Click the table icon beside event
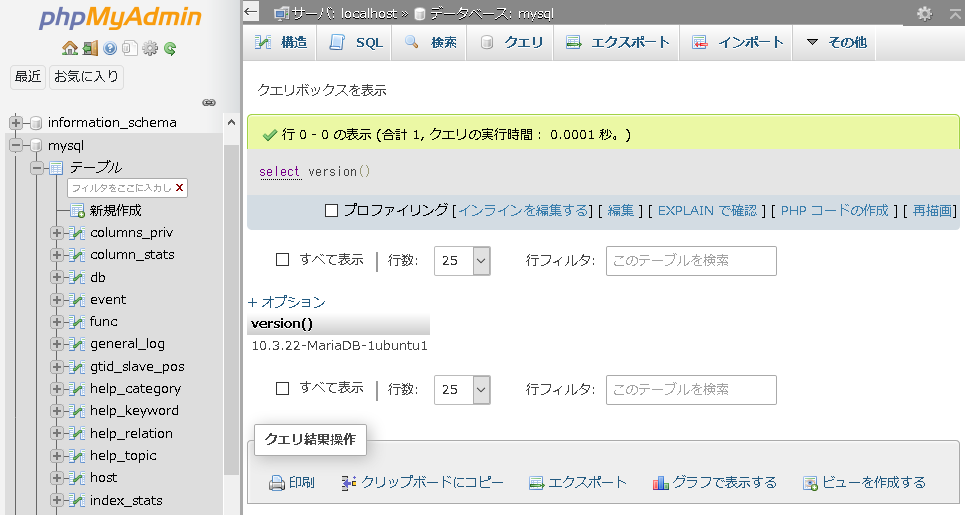965x515 pixels. [x=78, y=300]
